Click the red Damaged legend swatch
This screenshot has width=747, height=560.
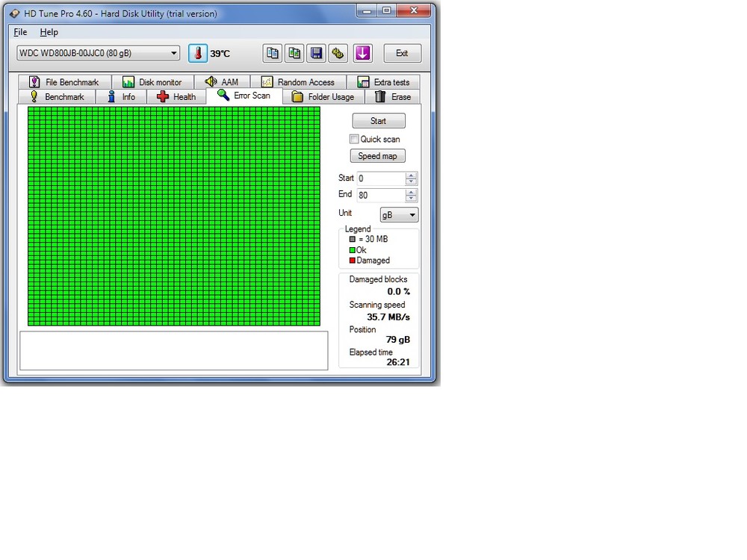[353, 261]
